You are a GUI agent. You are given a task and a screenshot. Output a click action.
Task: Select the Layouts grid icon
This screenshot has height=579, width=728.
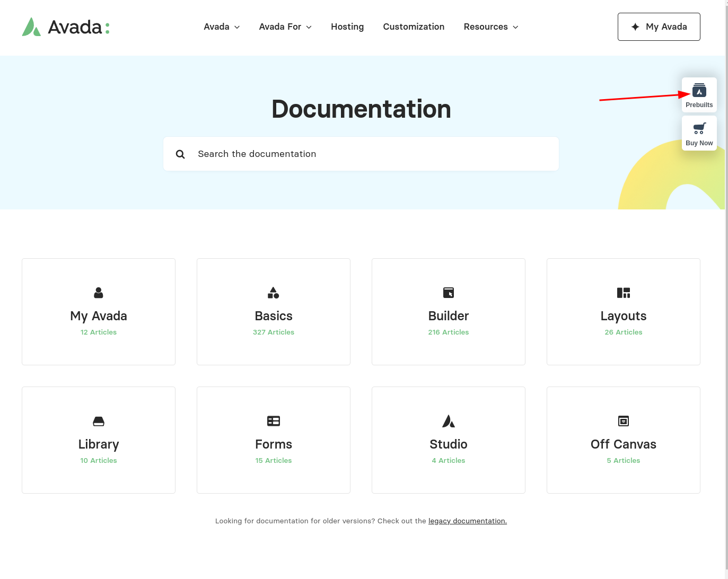tap(623, 293)
